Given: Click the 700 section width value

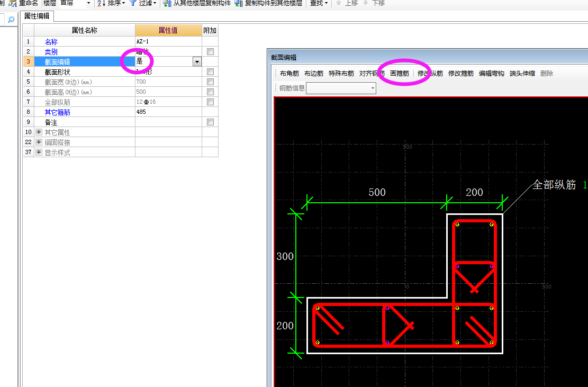Looking at the screenshot, I should (168, 82).
